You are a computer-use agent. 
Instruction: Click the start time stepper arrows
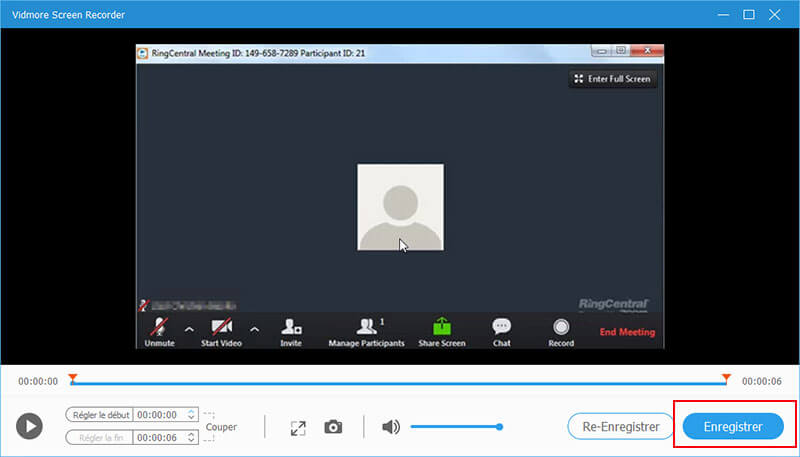pos(191,414)
